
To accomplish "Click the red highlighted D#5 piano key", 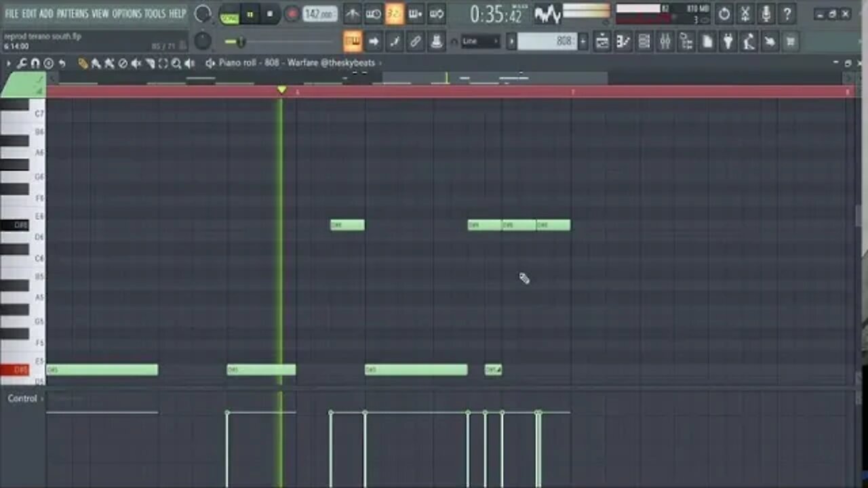I will [14, 370].
